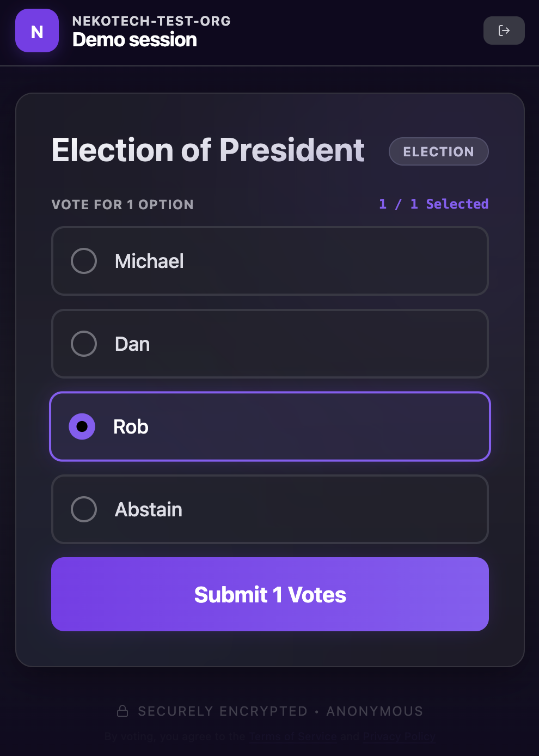The width and height of the screenshot is (539, 756).
Task: Open the Privacy Policy link
Action: [399, 736]
